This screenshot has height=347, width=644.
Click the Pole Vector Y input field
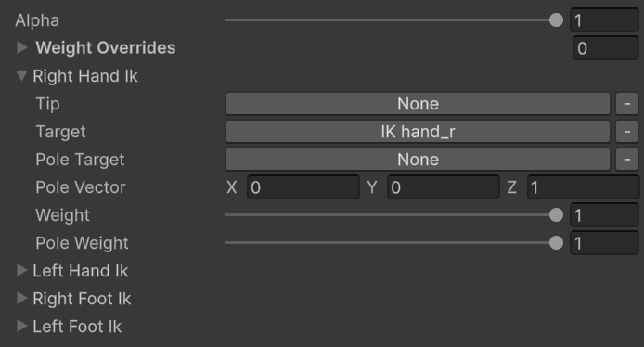(444, 187)
